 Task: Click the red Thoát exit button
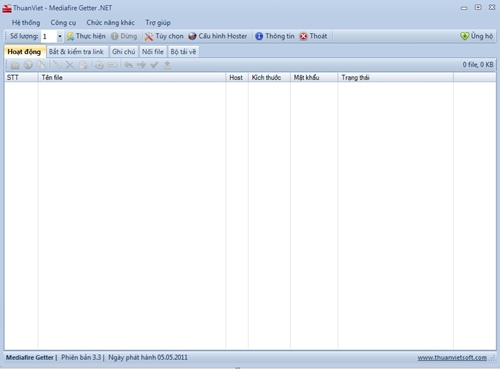click(x=313, y=36)
